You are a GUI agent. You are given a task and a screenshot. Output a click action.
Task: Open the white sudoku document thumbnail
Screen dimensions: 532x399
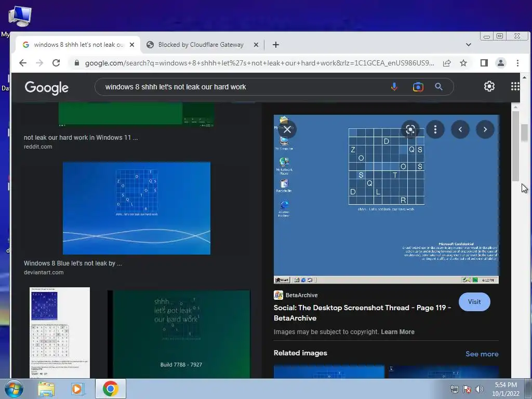tap(60, 332)
